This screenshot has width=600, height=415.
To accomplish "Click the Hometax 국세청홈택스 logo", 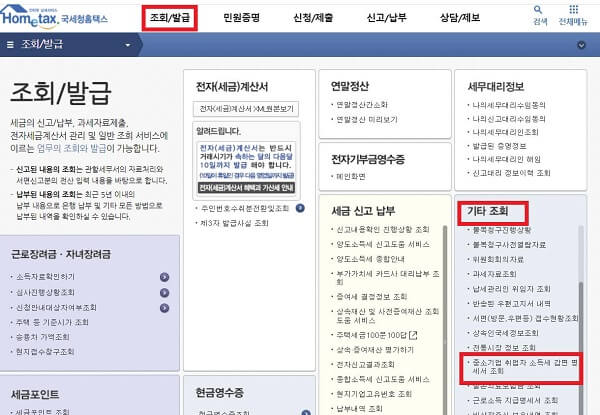I will point(54,17).
